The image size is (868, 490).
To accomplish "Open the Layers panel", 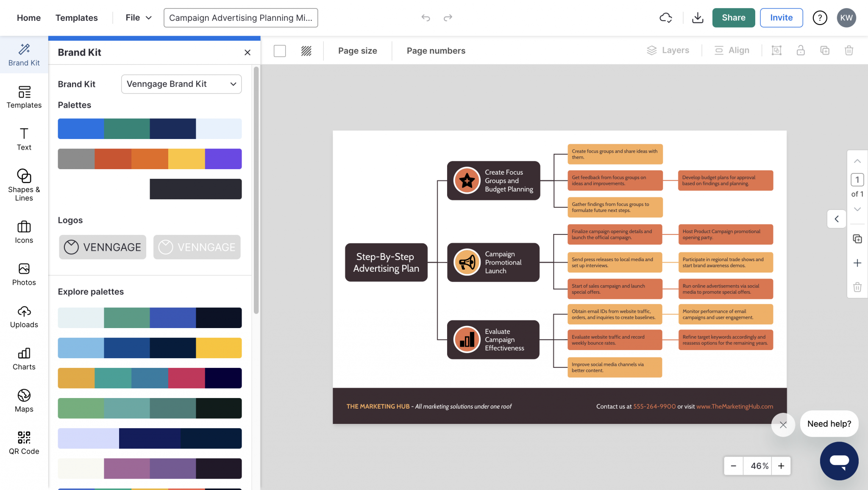I will pyautogui.click(x=668, y=50).
